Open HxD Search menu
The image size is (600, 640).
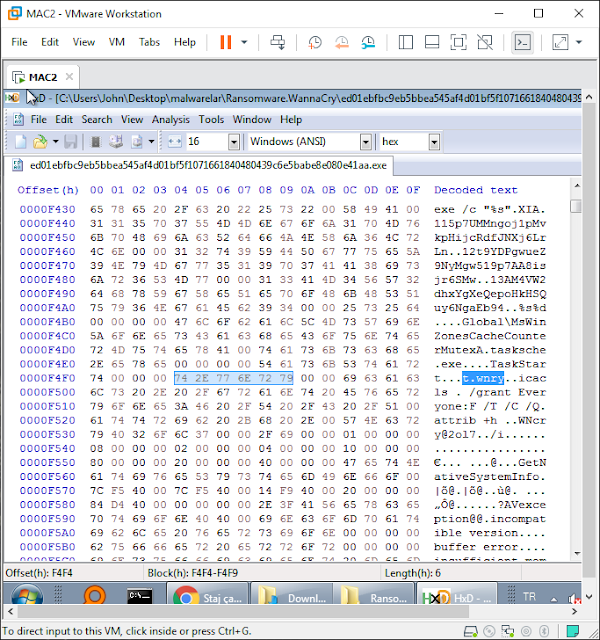97,120
